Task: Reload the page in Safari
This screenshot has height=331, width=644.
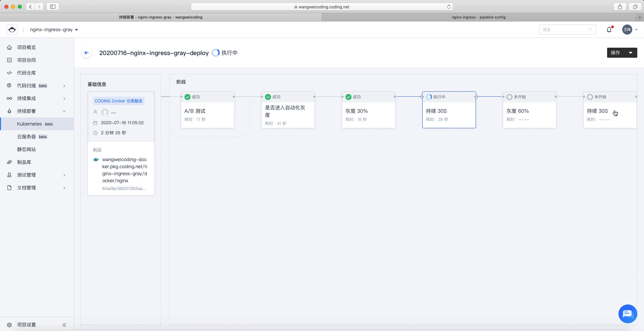Action: pyautogui.click(x=449, y=7)
